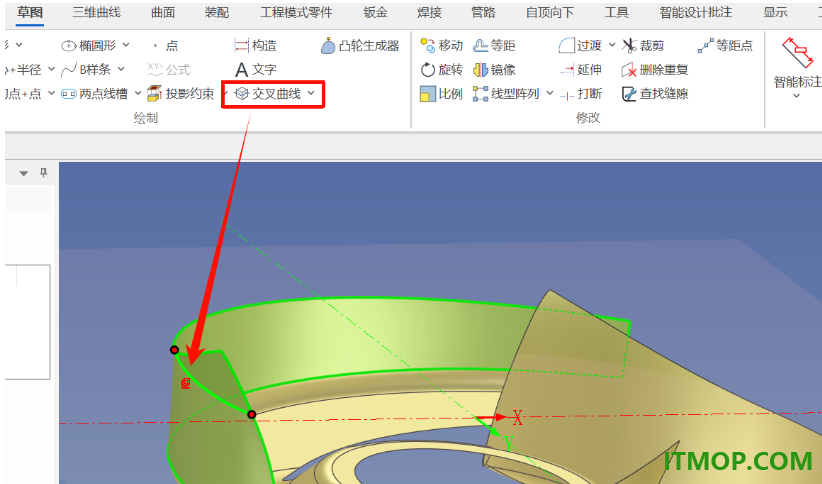Open the 管路 piping tab
The image size is (822, 484).
click(483, 13)
